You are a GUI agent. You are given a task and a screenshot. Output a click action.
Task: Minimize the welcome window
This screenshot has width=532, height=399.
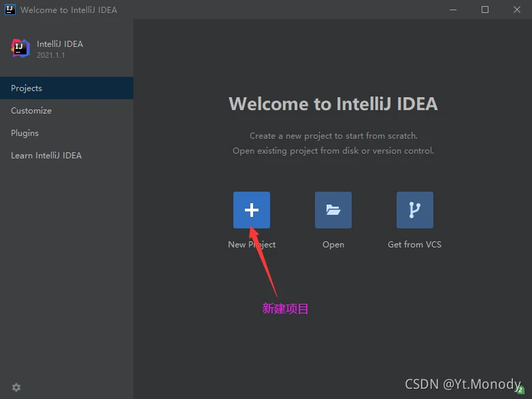coord(453,10)
